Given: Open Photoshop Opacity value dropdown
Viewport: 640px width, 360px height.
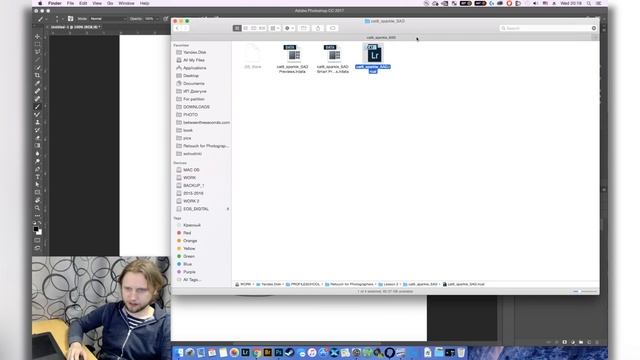Looking at the screenshot, I should (151, 19).
